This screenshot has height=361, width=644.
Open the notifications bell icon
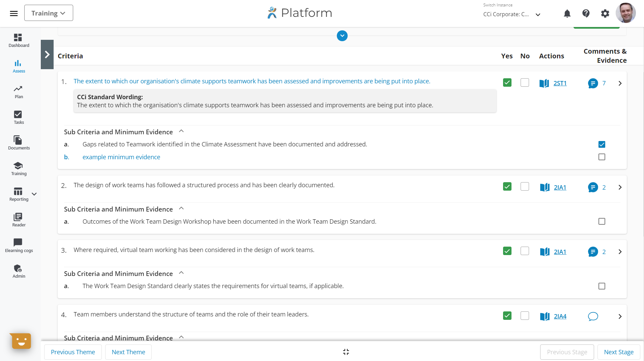(x=567, y=13)
